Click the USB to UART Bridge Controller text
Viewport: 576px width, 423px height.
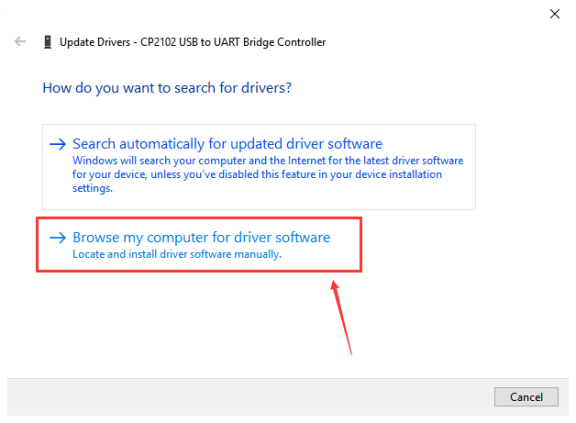[x=252, y=42]
